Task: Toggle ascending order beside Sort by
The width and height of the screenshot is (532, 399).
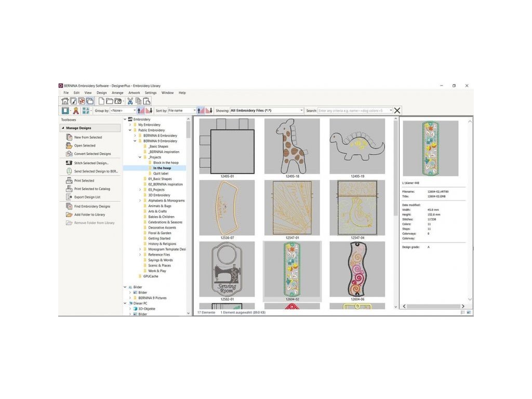Action: [201, 111]
